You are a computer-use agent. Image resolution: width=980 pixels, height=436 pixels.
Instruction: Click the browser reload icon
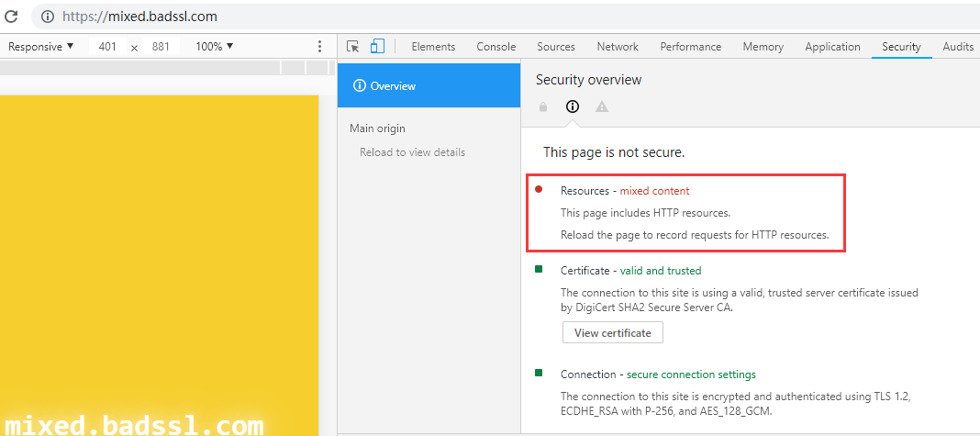(x=12, y=17)
